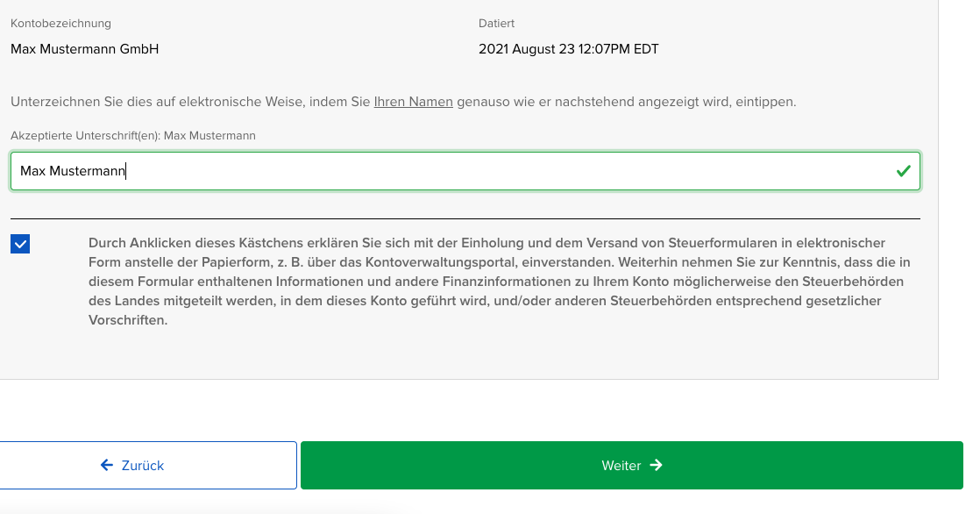This screenshot has height=514, width=980.
Task: Uncheck the electronic tax form consent checkbox
Action: pos(20,244)
